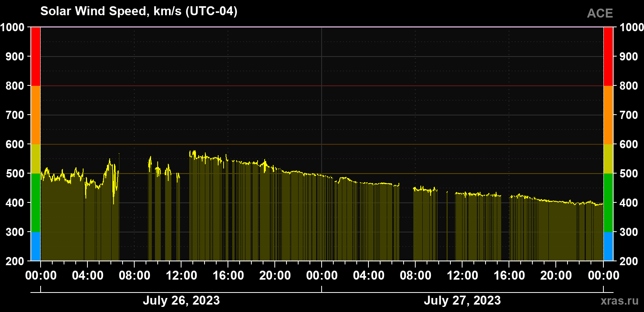Click the 12:00 time label for July 27

point(462,276)
